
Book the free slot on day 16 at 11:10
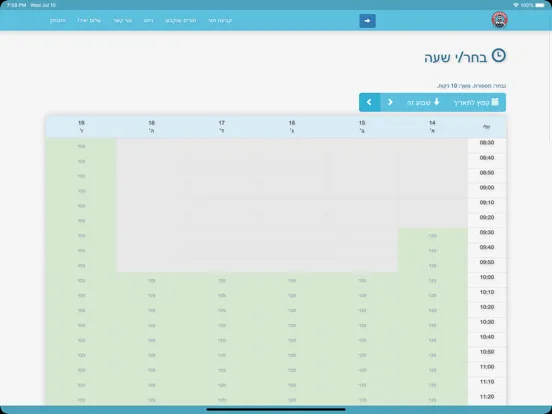pos(292,385)
